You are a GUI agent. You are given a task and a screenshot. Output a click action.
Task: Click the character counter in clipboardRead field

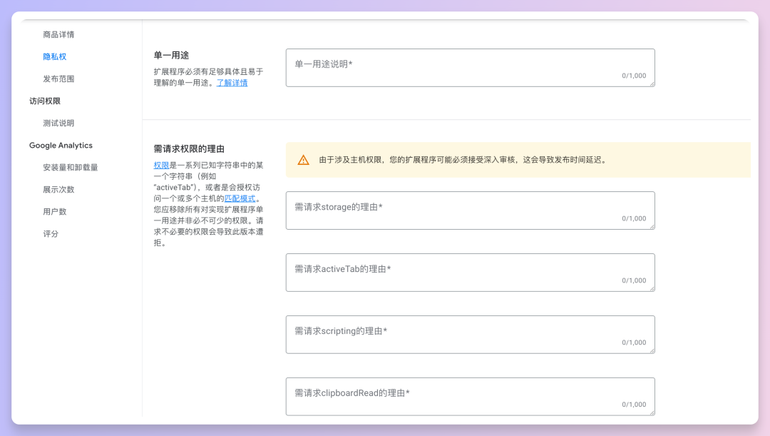click(x=634, y=404)
